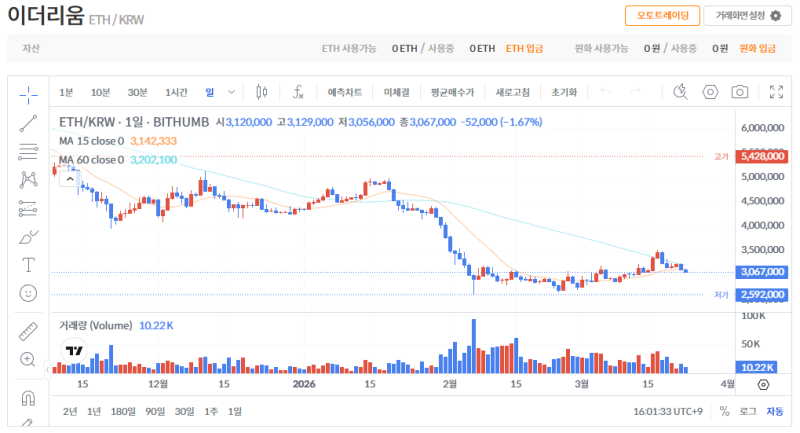Select the forecast and measurement tool
Viewport: 800px width, 433px height.
[29, 208]
